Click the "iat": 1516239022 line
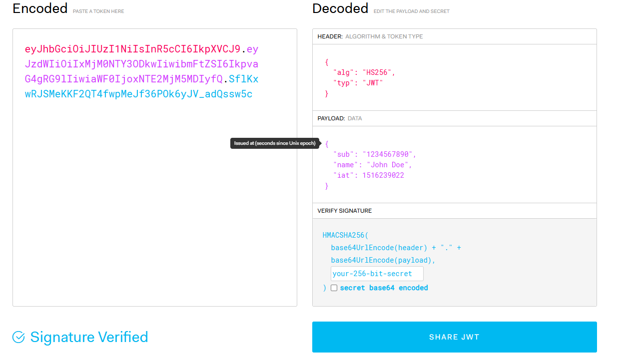Screen dimensions: 618x364 (369, 175)
